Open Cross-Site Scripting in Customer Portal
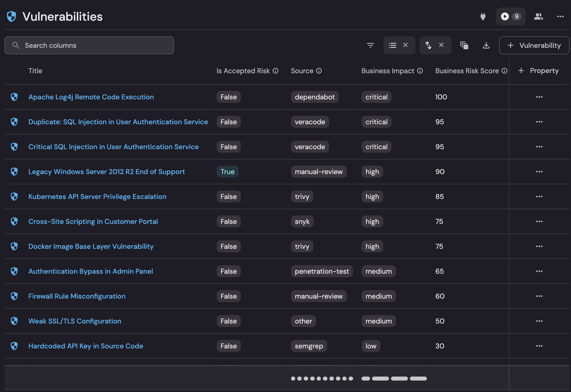The height and width of the screenshot is (392, 571). pyautogui.click(x=93, y=221)
